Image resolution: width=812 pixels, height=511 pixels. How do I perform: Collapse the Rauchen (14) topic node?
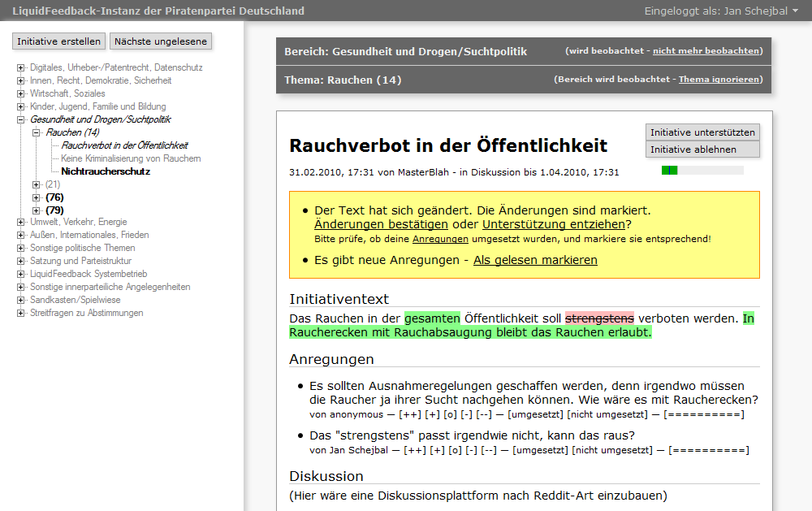[37, 132]
